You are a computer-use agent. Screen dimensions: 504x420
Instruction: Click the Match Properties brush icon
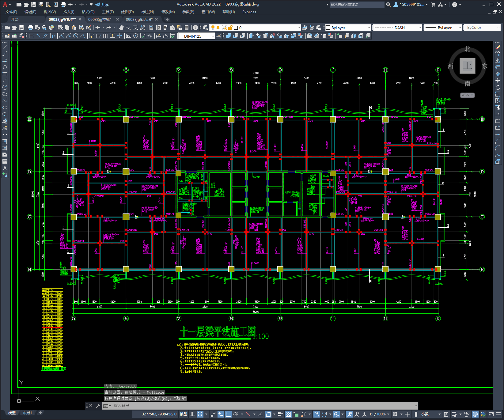(x=81, y=28)
